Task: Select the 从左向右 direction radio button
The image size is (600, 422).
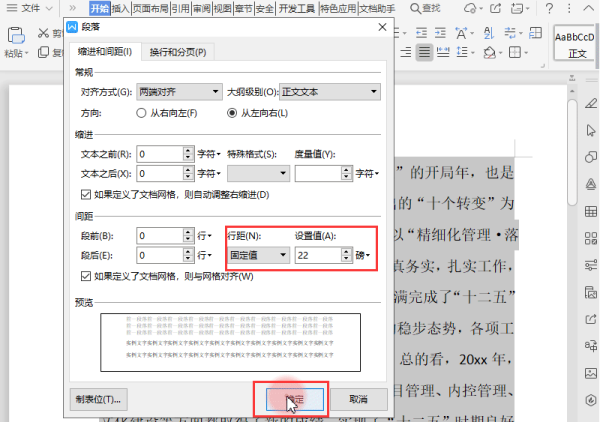Action: pos(232,113)
